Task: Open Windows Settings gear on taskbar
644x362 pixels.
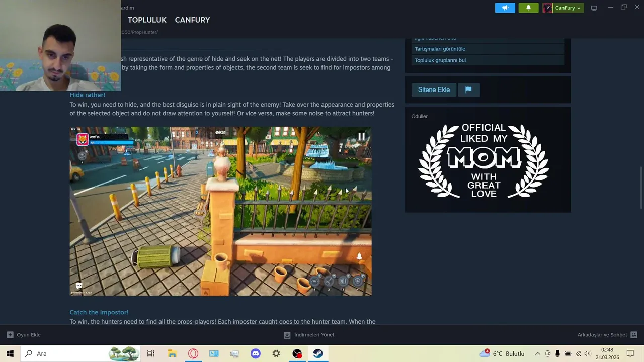Action: (x=276, y=353)
